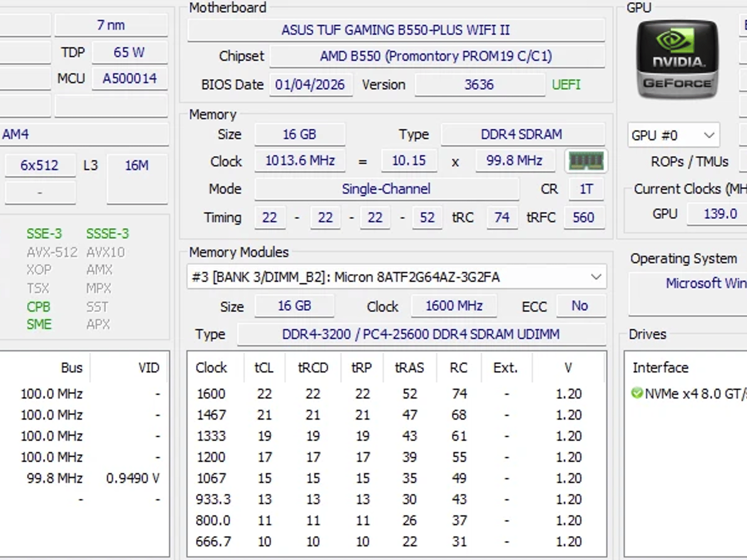Select the BIOS version 3636
Image resolution: width=747 pixels, height=560 pixels.
tap(480, 85)
